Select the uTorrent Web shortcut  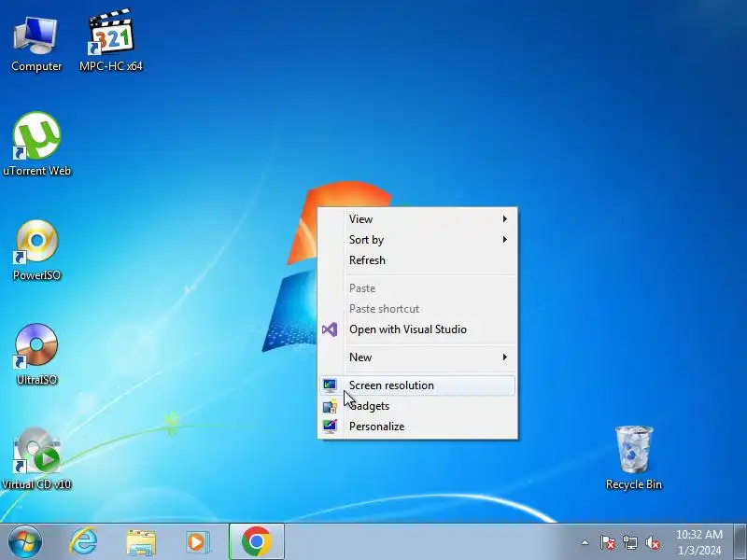tap(36, 145)
